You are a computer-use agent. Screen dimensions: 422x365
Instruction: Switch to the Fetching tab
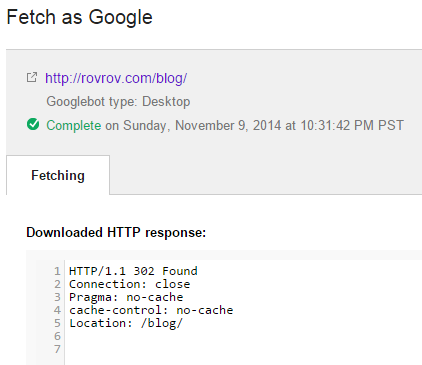tap(58, 175)
